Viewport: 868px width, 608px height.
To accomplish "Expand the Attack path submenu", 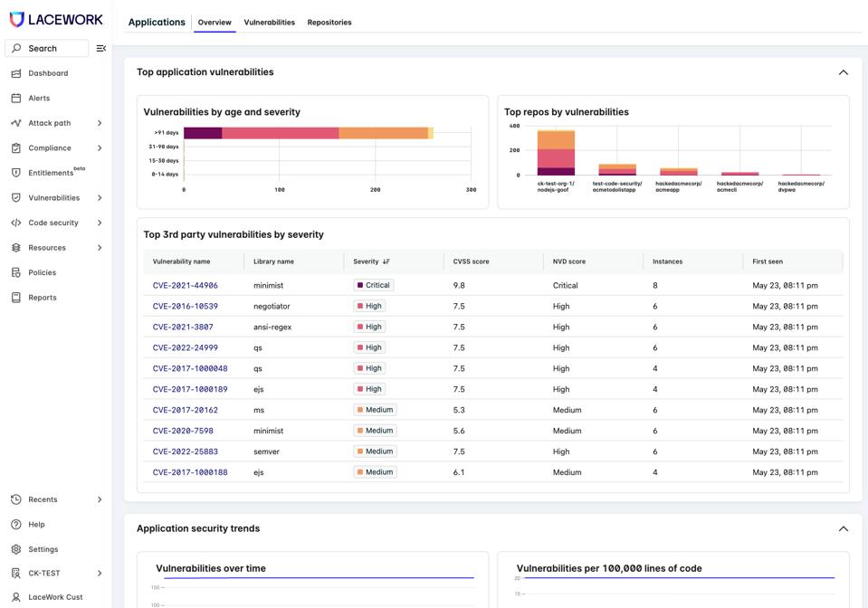I will coord(100,123).
